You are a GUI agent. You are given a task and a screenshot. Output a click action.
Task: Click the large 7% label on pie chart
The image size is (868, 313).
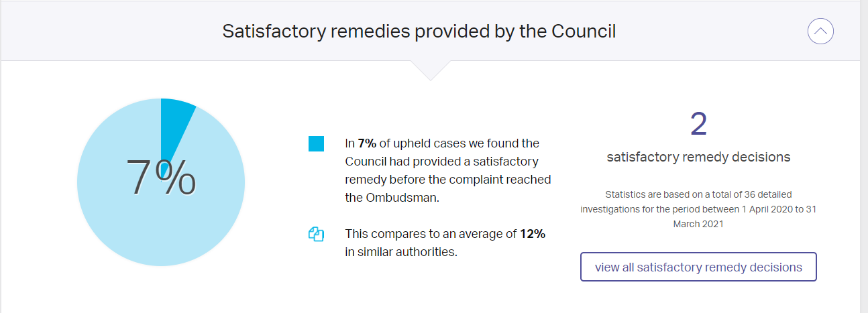(161, 178)
